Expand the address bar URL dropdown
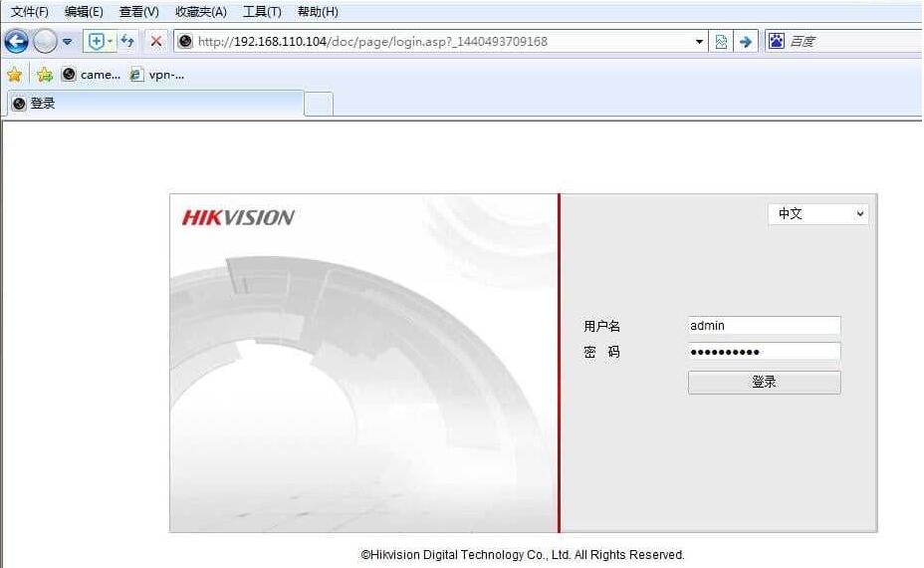The height and width of the screenshot is (568, 924). (x=699, y=41)
